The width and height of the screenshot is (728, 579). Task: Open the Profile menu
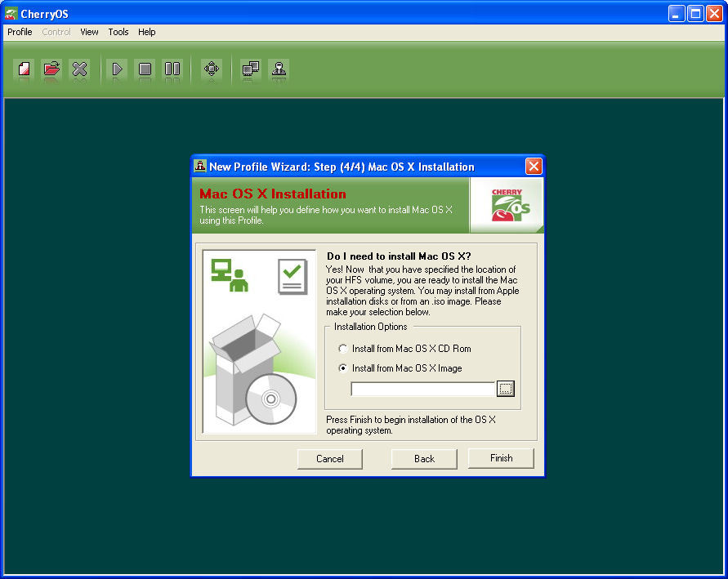click(20, 32)
